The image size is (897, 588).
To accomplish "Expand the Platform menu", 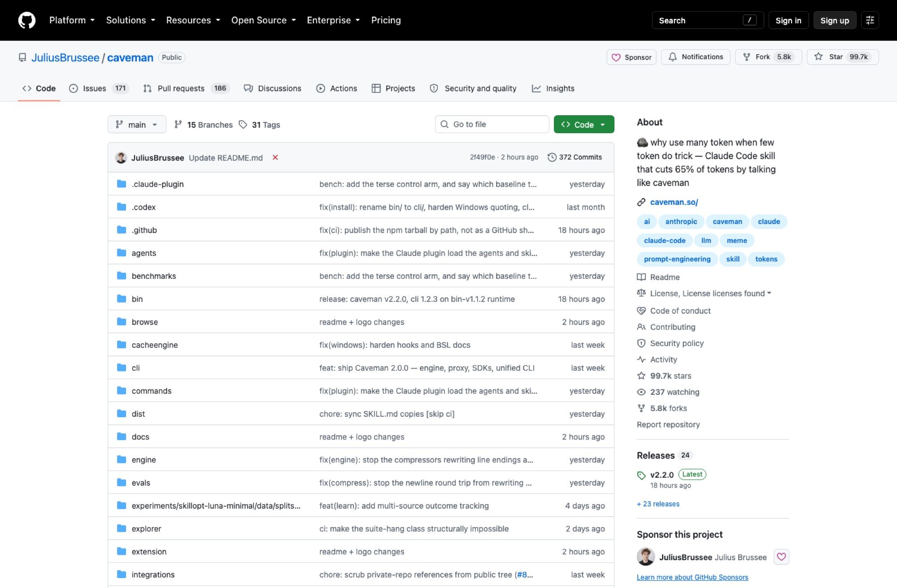I will 72,20.
